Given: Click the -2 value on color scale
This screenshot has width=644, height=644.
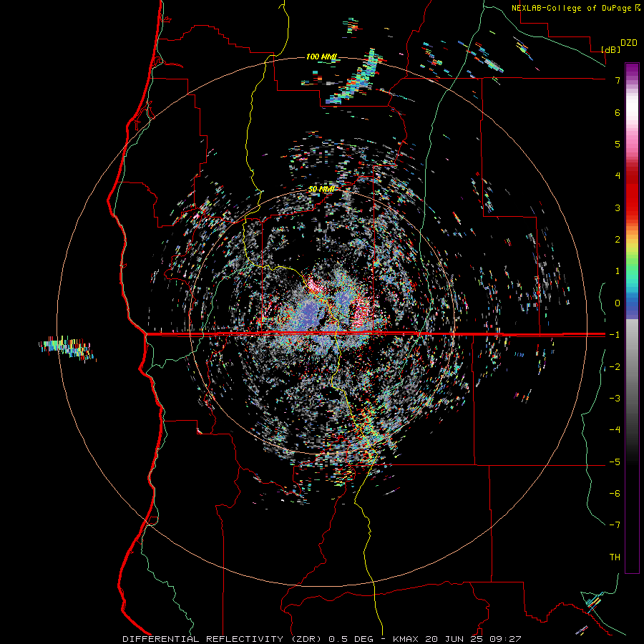Looking at the screenshot, I should pyautogui.click(x=615, y=367).
